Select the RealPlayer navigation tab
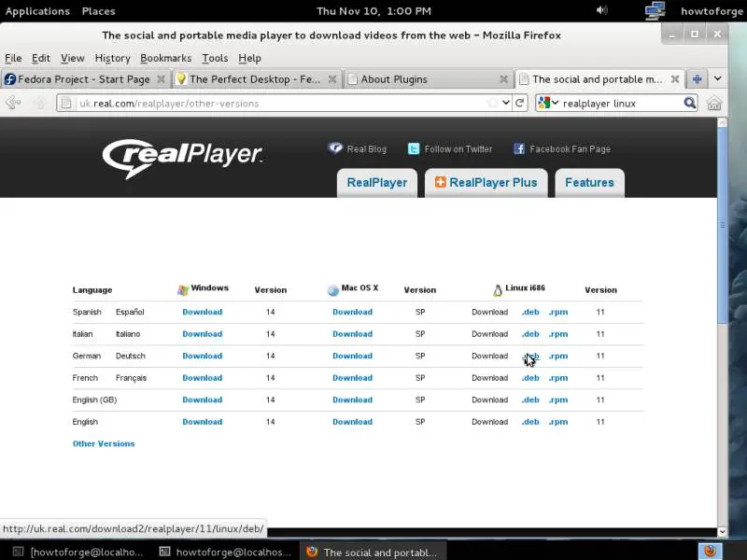 [x=377, y=182]
